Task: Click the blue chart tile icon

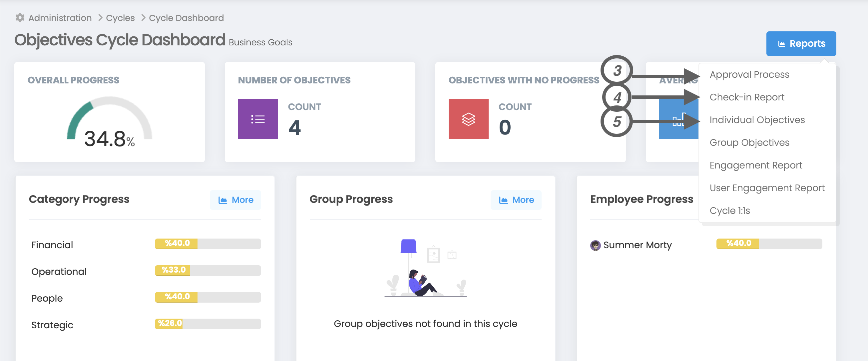Action: tap(678, 120)
